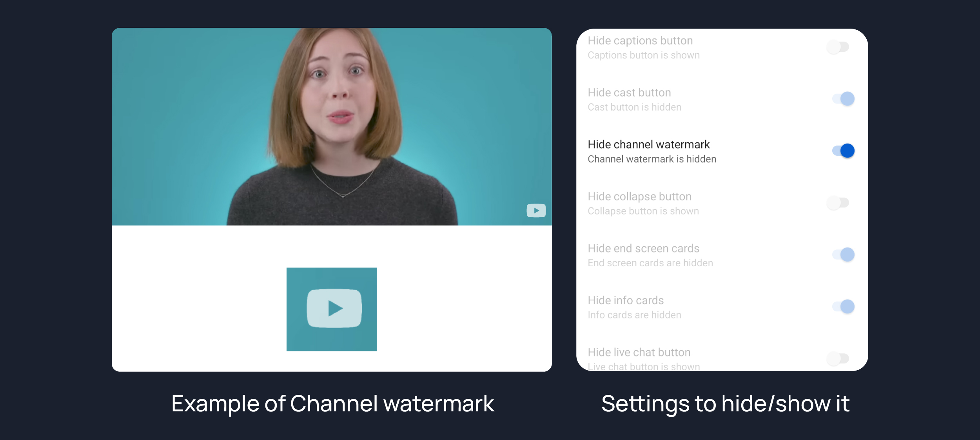Select the Hide info cards label
Image resolution: width=980 pixels, height=440 pixels.
coord(626,300)
